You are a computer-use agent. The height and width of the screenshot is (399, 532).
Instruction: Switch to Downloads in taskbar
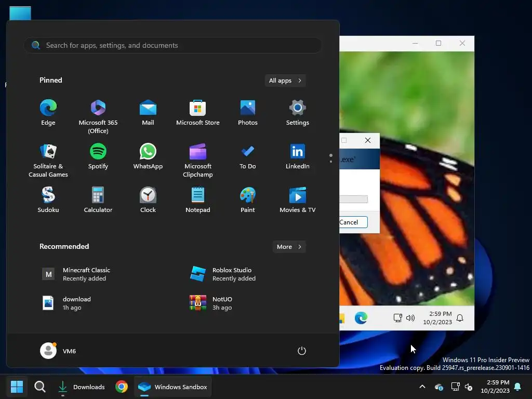pyautogui.click(x=81, y=387)
